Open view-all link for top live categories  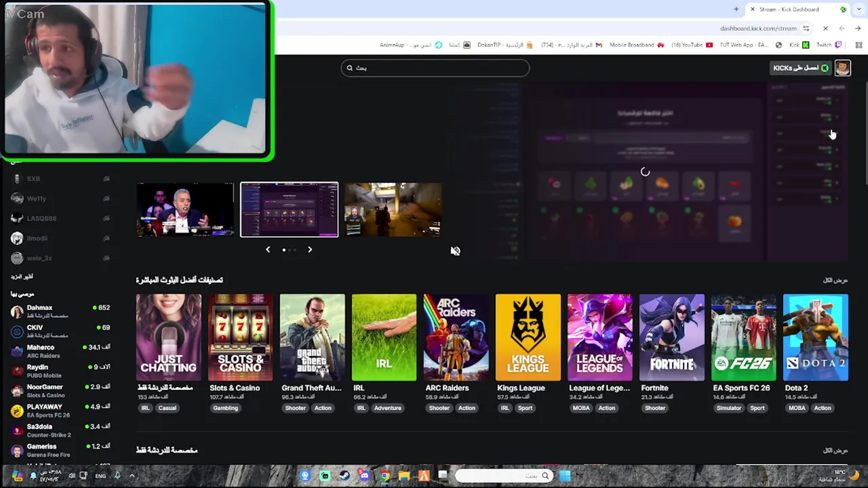(x=835, y=280)
